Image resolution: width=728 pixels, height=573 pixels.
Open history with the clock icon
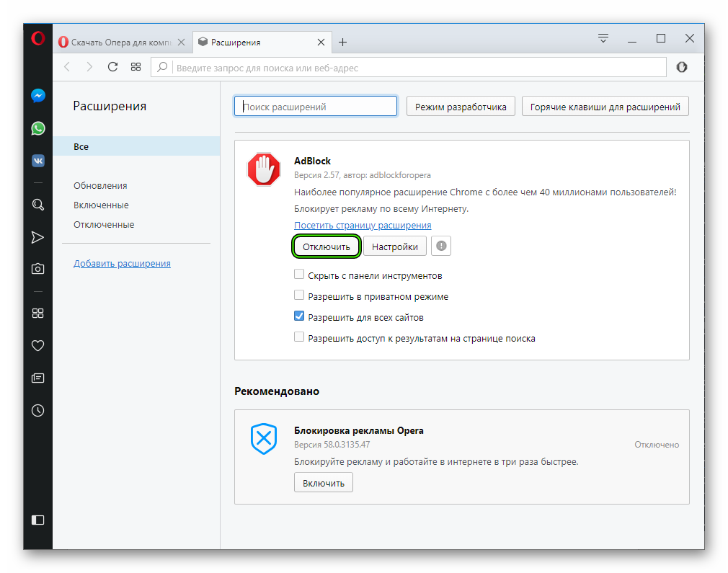click(x=38, y=411)
